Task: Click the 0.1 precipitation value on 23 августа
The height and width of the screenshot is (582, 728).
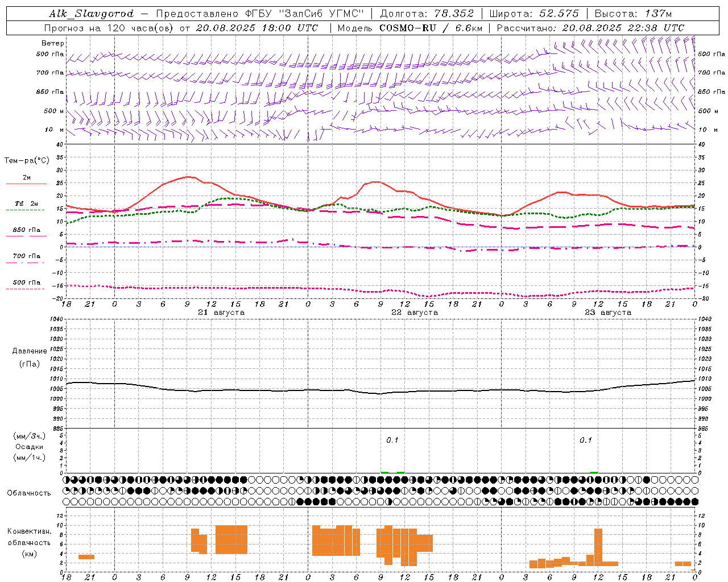Action: (586, 440)
